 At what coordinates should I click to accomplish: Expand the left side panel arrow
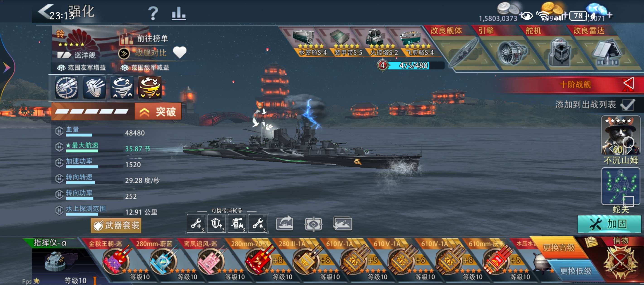click(x=7, y=67)
